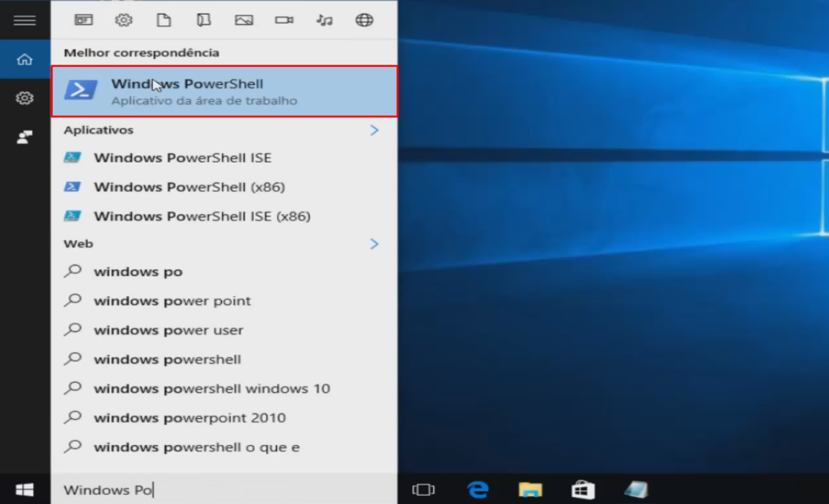Filter results by music icon

point(324,20)
